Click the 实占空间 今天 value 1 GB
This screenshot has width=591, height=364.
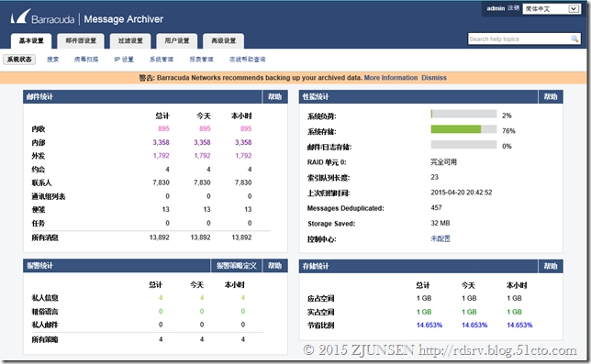469,312
